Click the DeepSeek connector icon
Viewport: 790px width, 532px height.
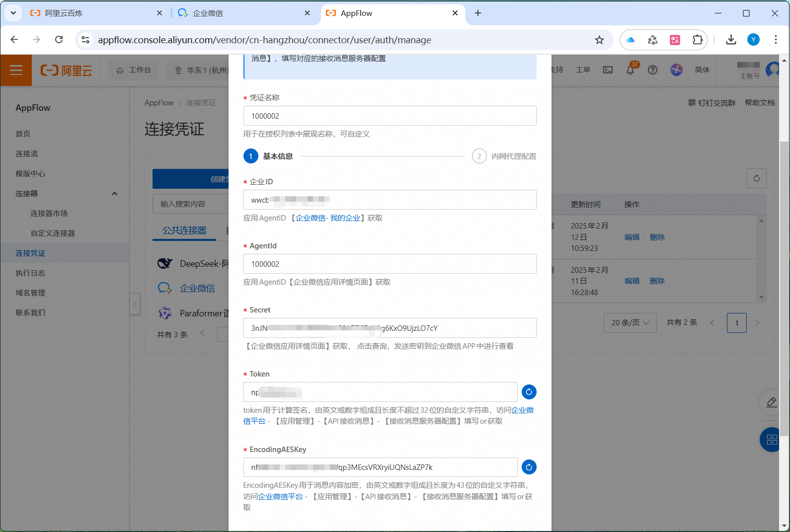pos(164,263)
